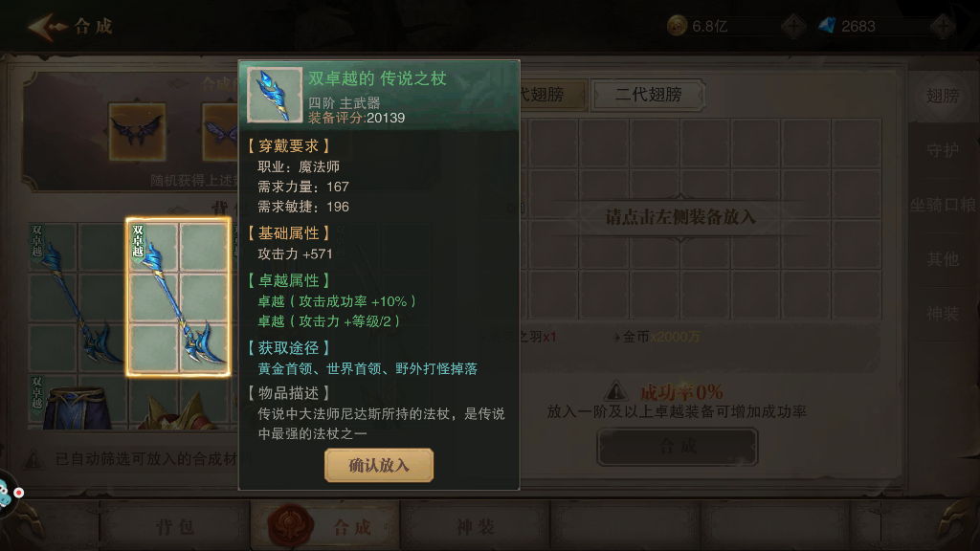Click the 确认放入 confirm button
The height and width of the screenshot is (551, 980).
point(379,466)
